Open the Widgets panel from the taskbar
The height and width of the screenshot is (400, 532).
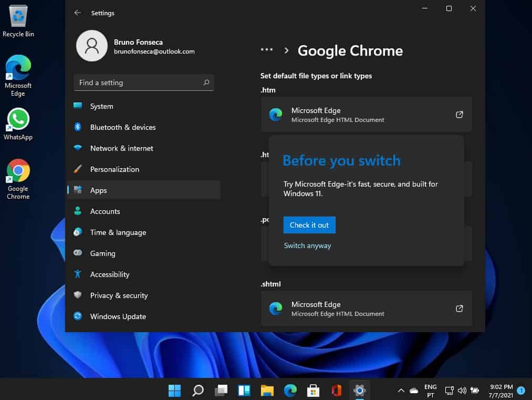[x=244, y=391]
